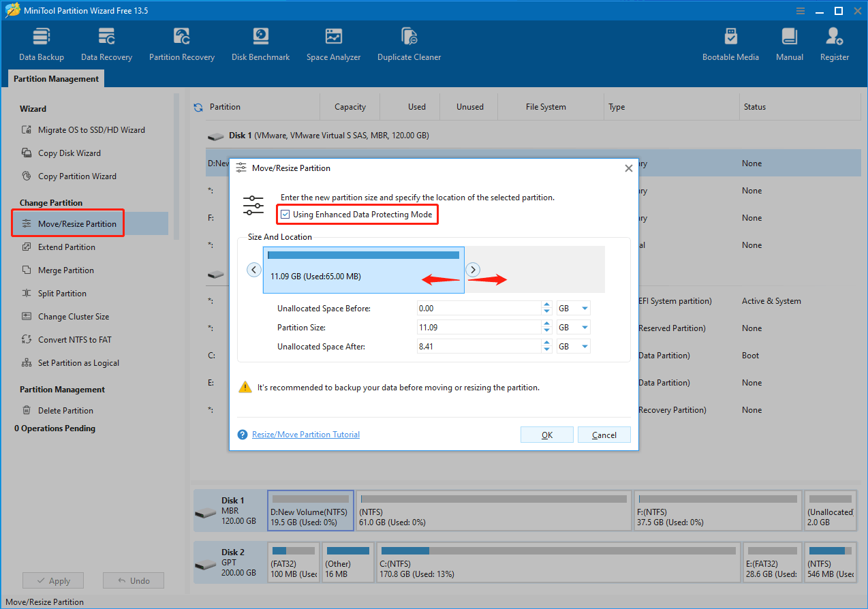The image size is (868, 609).
Task: Open the Space Analyzer
Action: (333, 42)
